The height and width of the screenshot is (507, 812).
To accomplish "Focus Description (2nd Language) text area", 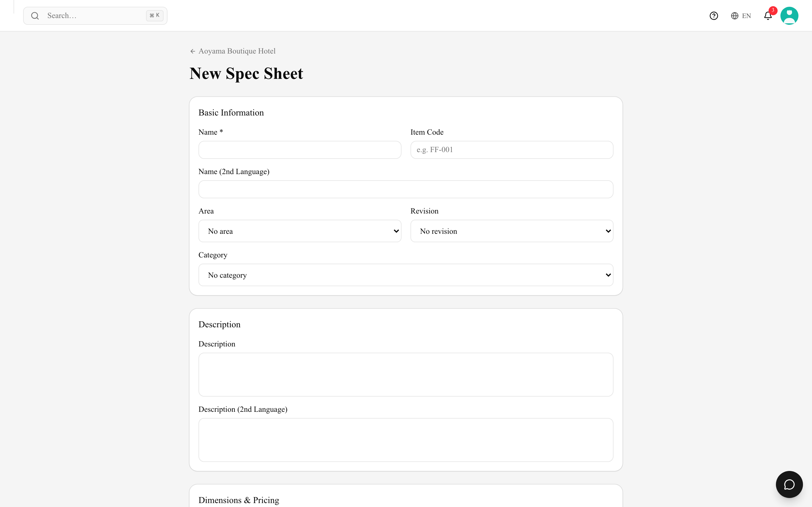I will (x=406, y=440).
